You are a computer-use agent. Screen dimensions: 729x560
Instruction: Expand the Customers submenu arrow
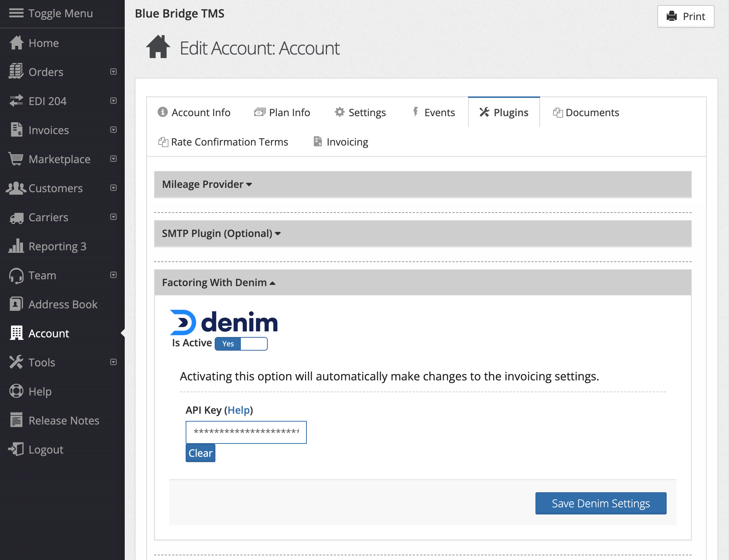click(113, 188)
